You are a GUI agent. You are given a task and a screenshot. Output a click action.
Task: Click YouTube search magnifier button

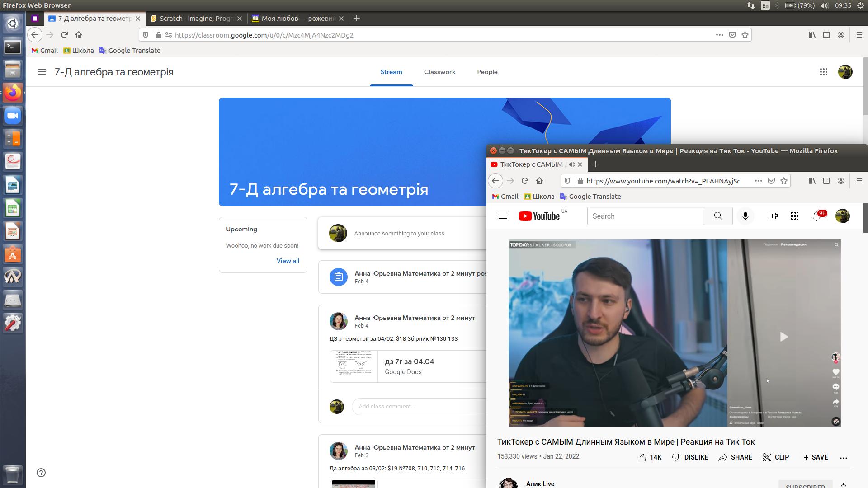(718, 216)
